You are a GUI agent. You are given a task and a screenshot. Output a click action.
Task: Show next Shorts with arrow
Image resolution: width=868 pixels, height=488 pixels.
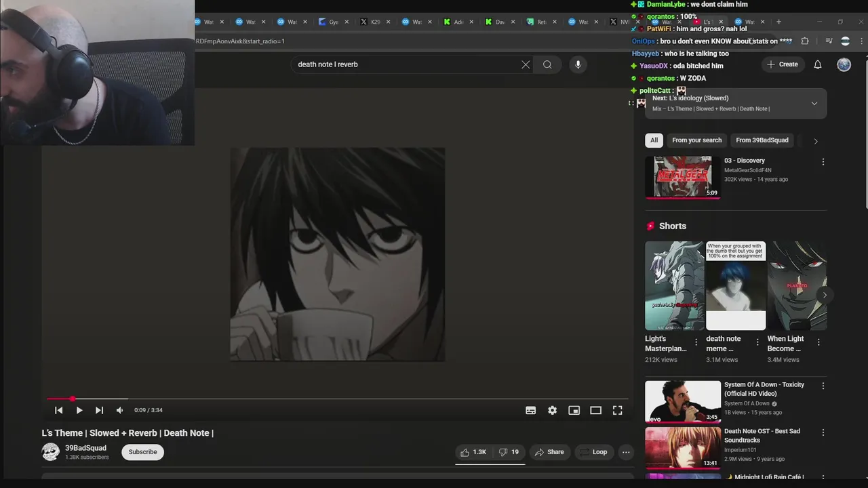click(x=825, y=295)
